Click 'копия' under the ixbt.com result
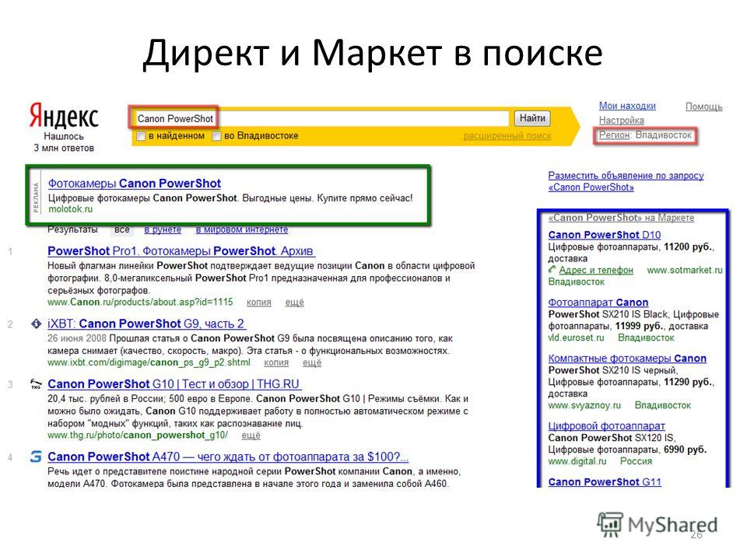 276,363
